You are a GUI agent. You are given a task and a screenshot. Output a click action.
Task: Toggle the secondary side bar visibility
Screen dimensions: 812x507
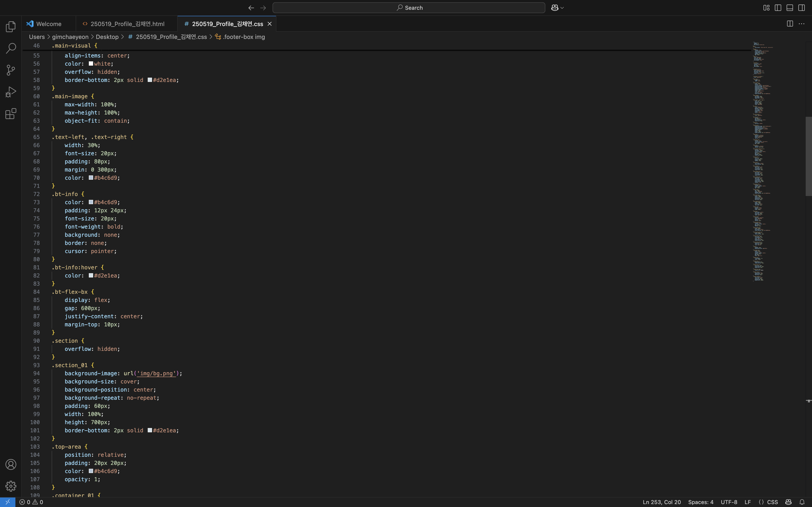coord(802,8)
